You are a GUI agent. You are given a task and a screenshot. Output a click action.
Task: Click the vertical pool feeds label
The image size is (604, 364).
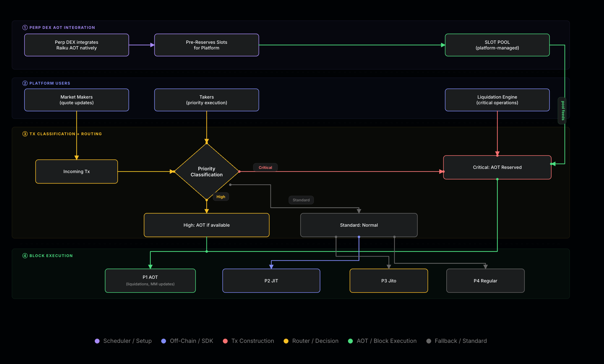[563, 111]
